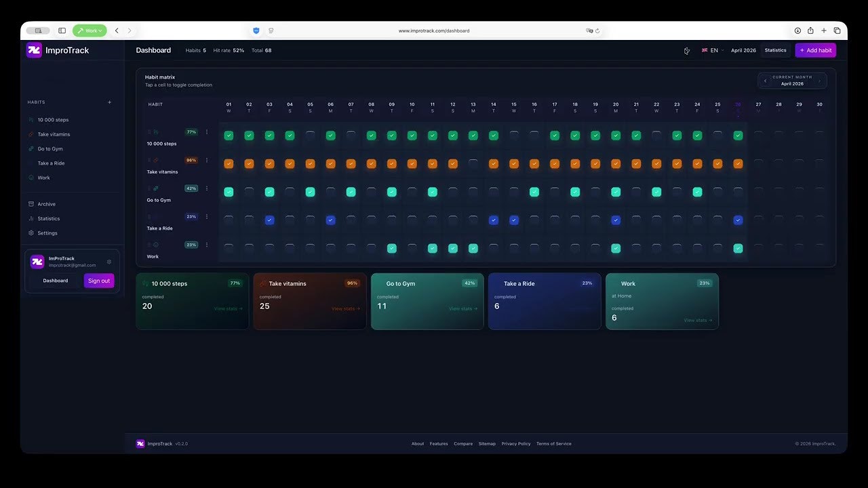Open Settings in the left sidebar
Viewport: 868px width, 488px height.
tap(47, 233)
